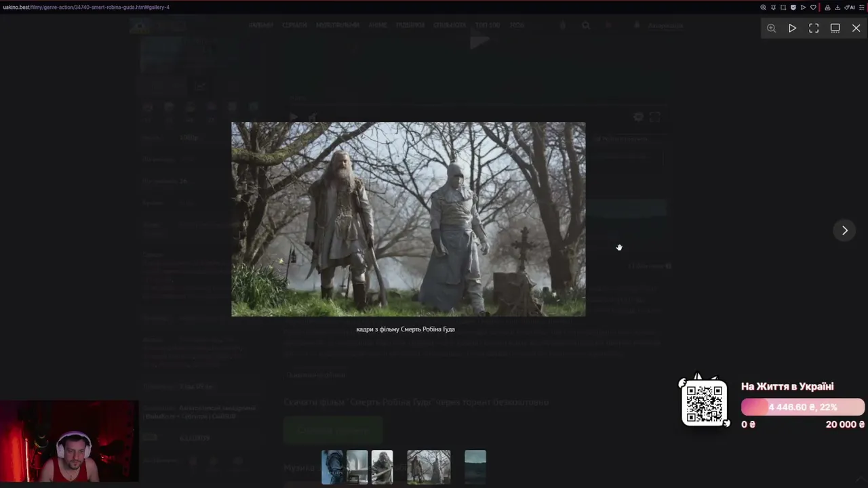Open the ПІДБІРКИ menu on the dimmed page
This screenshot has height=488, width=868.
point(410,25)
